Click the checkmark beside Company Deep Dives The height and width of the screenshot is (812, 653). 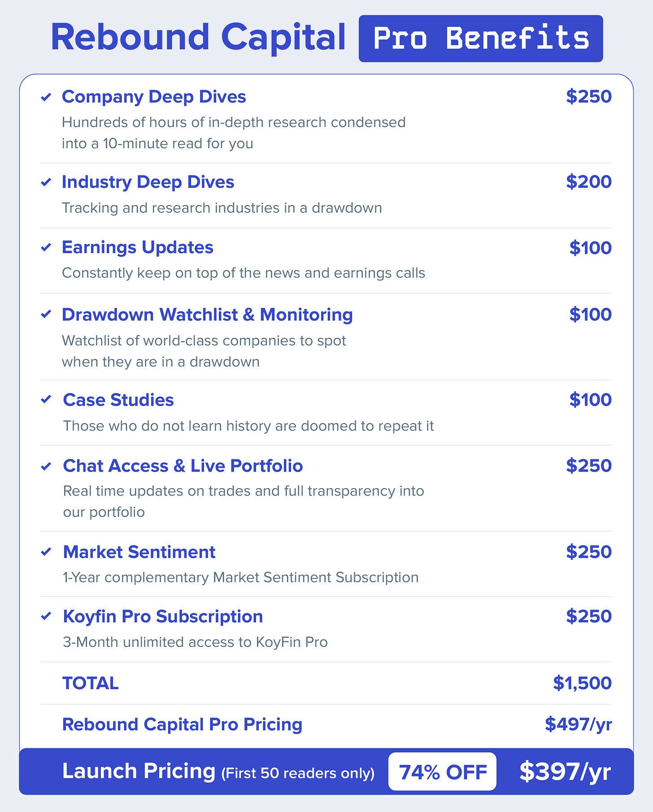click(46, 97)
